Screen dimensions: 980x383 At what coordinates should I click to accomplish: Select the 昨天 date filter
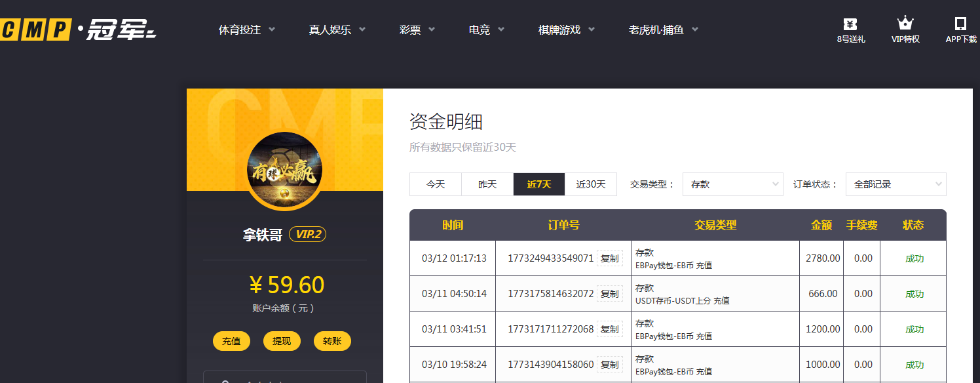click(x=487, y=184)
